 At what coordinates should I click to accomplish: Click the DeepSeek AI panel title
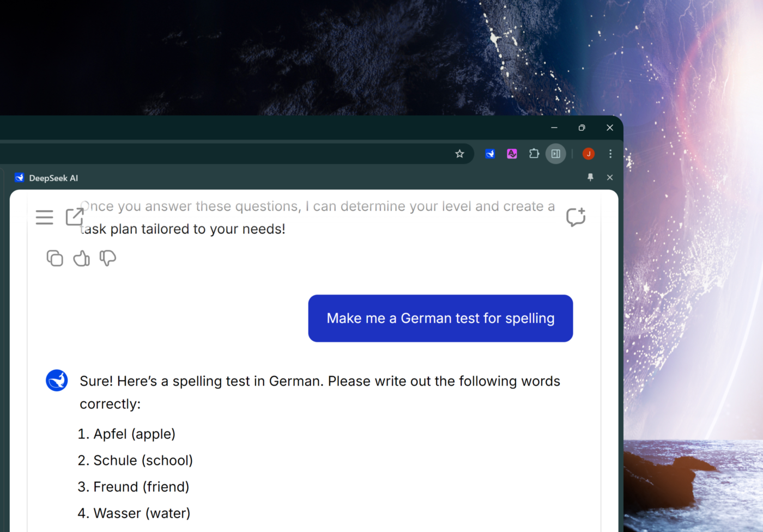(x=53, y=178)
